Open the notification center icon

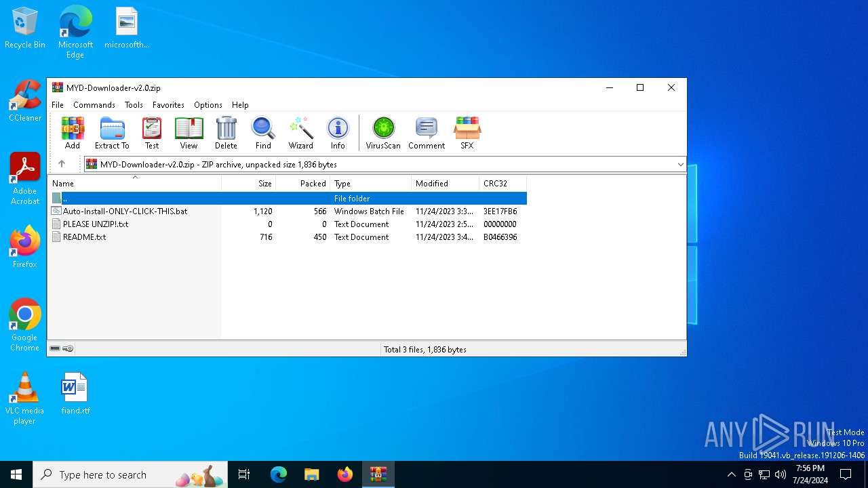846,474
